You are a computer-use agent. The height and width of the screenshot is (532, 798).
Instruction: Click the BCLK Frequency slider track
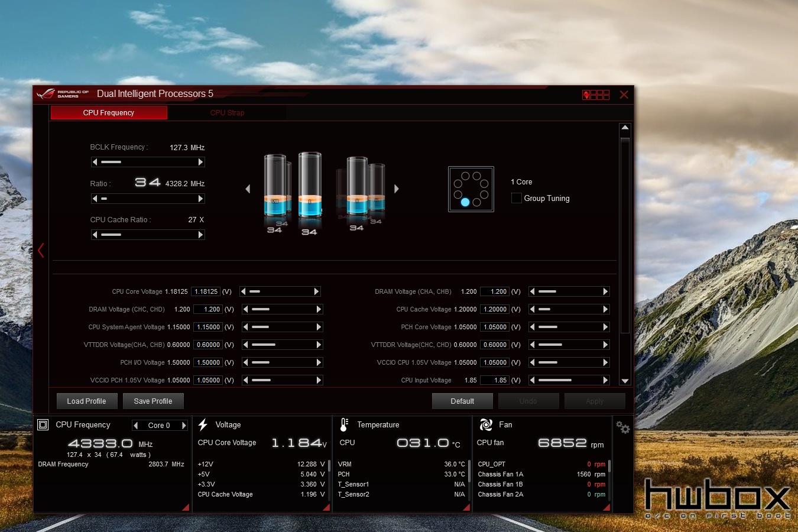pyautogui.click(x=148, y=162)
